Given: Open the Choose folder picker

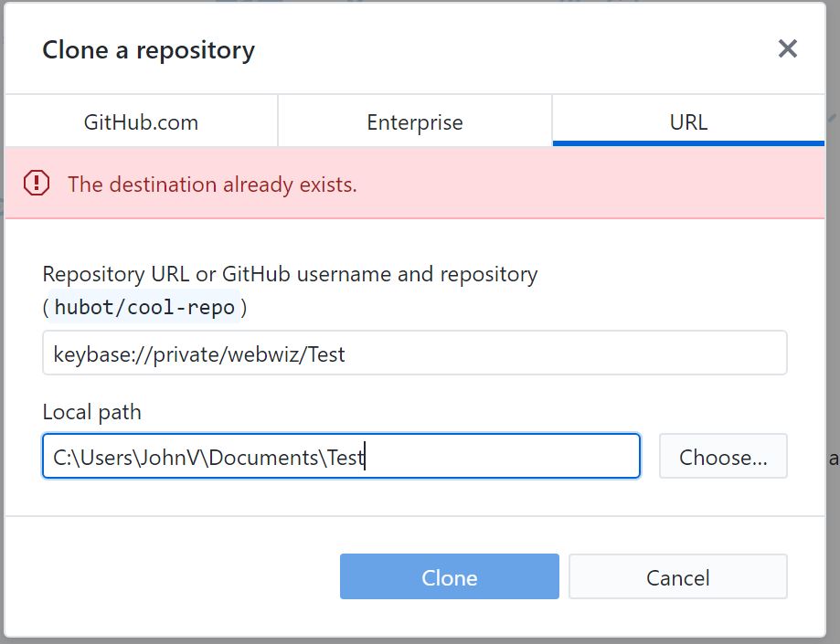Looking at the screenshot, I should [x=723, y=456].
